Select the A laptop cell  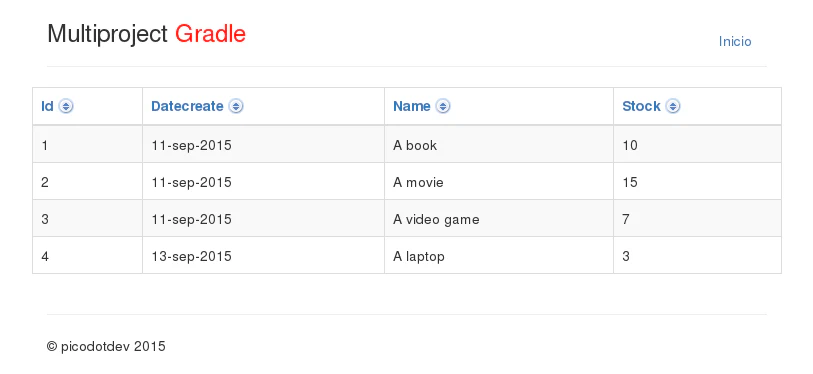[x=499, y=256]
